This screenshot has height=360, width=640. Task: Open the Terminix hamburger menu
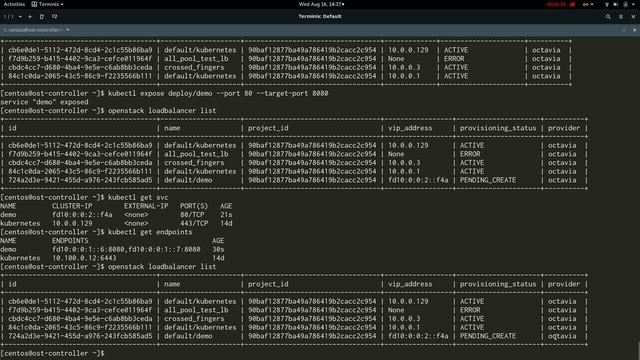coord(621,17)
